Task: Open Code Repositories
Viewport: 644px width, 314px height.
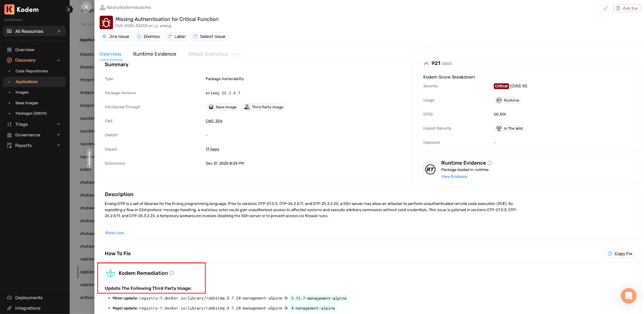Action: pyautogui.click(x=31, y=71)
